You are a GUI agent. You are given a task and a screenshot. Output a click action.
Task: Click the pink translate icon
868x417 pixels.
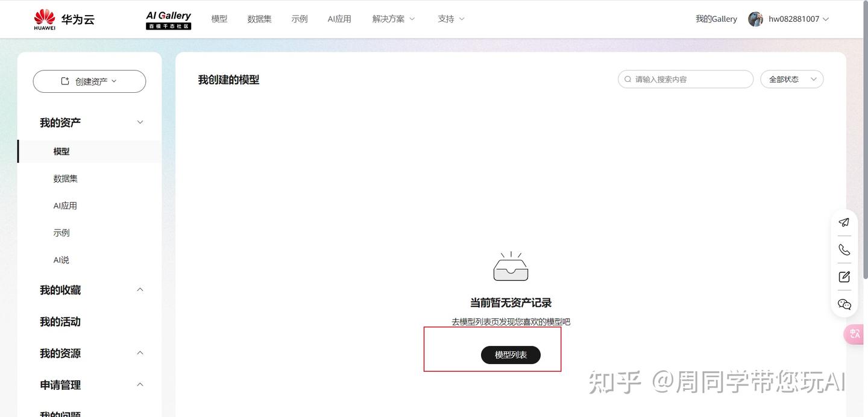(x=855, y=334)
